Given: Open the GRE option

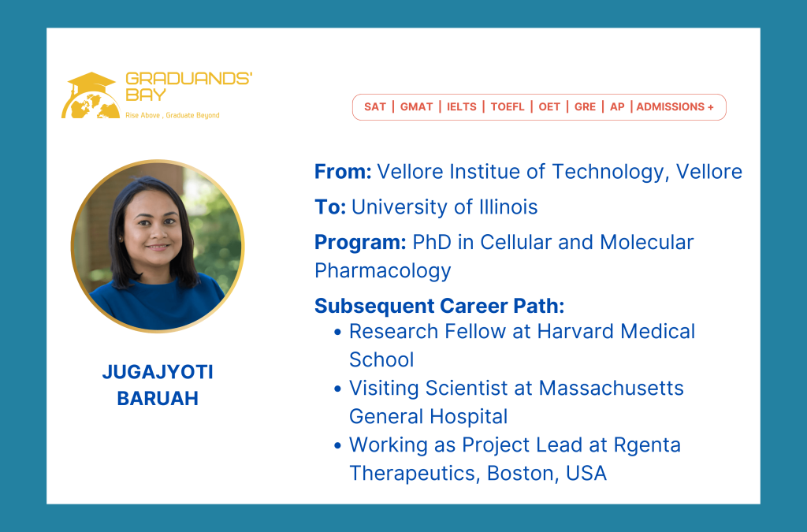Looking at the screenshot, I should [585, 106].
